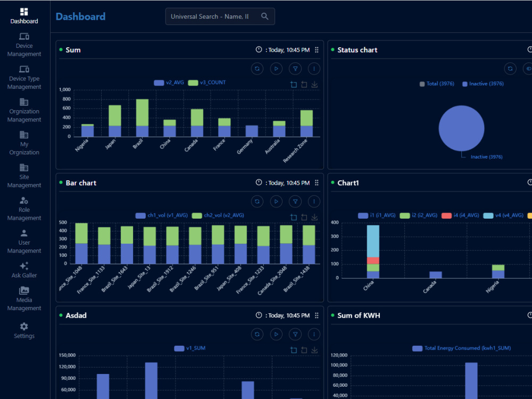Toggle v2_AVG series in Sum legend

[x=169, y=82]
